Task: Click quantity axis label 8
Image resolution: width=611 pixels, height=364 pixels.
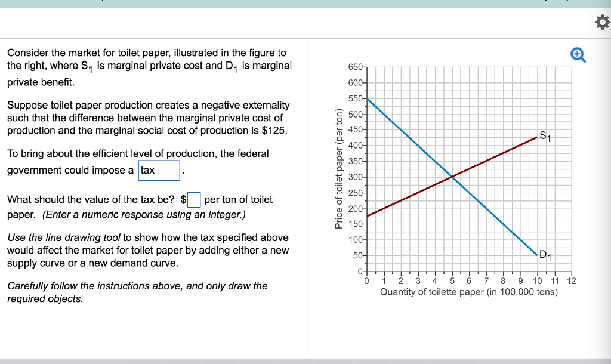Action: point(503,281)
